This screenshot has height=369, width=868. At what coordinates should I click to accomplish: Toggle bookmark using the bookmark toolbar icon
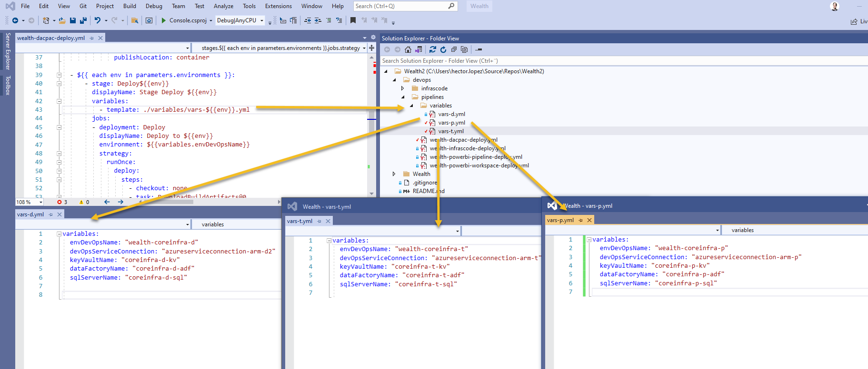point(353,20)
